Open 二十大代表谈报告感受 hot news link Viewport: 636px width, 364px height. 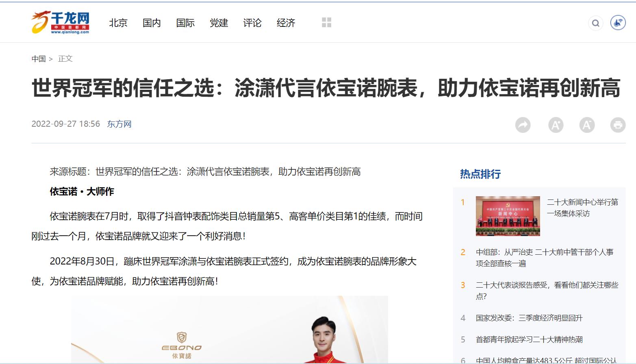tap(547, 290)
